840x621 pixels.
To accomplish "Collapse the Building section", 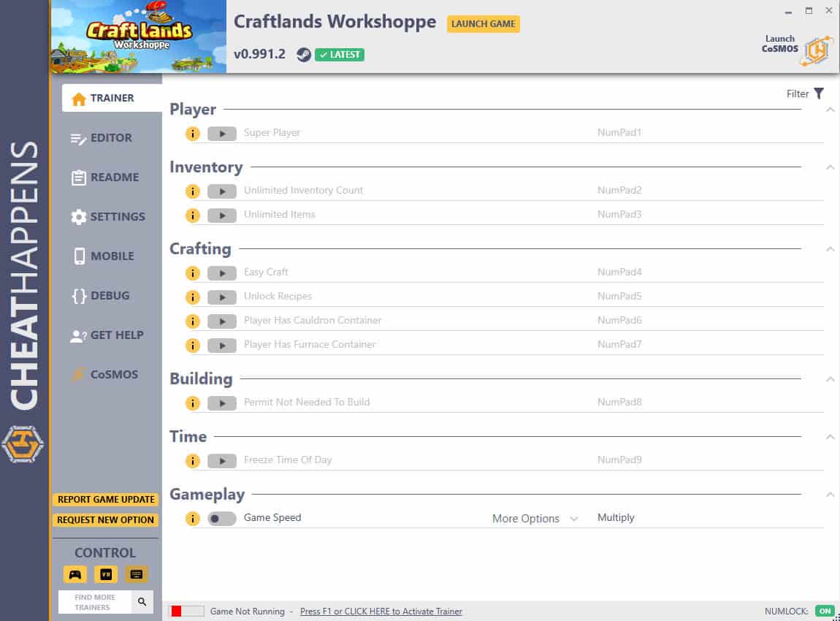I will tap(830, 379).
